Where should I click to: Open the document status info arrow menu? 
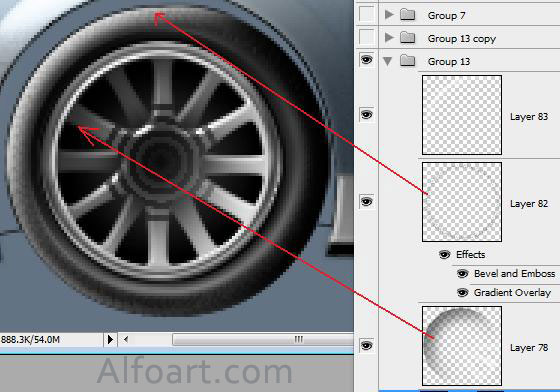[x=110, y=340]
